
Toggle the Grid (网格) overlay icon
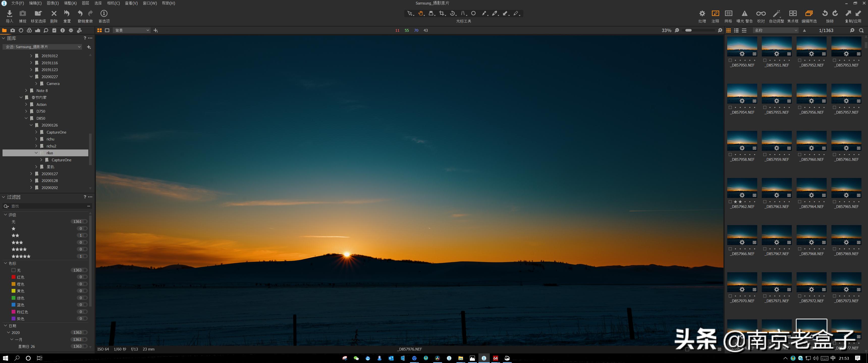coord(728,14)
